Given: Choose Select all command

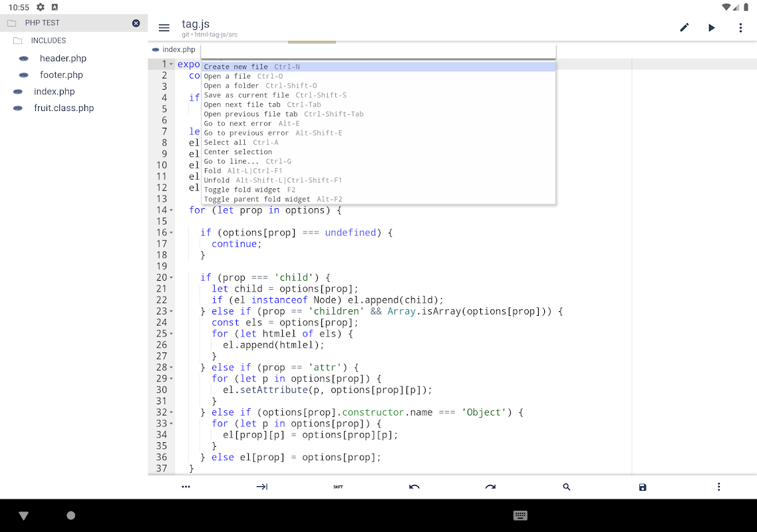Looking at the screenshot, I should click(378, 142).
